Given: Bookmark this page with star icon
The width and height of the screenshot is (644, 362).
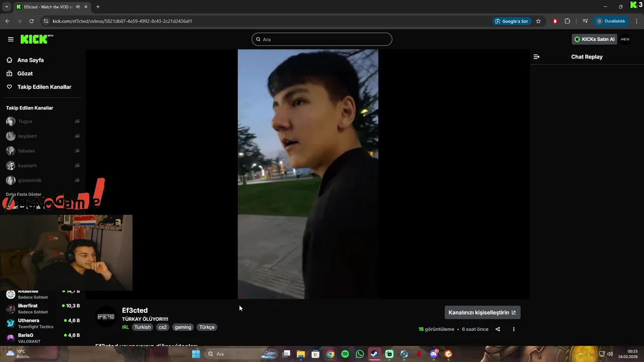Looking at the screenshot, I should [538, 21].
